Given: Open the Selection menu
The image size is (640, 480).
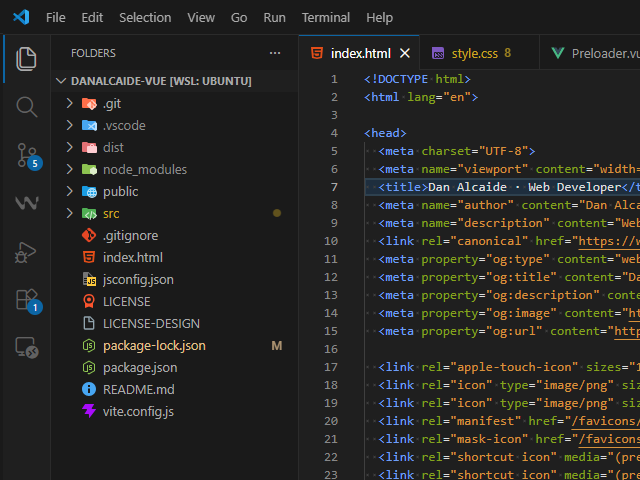Looking at the screenshot, I should coord(145,18).
